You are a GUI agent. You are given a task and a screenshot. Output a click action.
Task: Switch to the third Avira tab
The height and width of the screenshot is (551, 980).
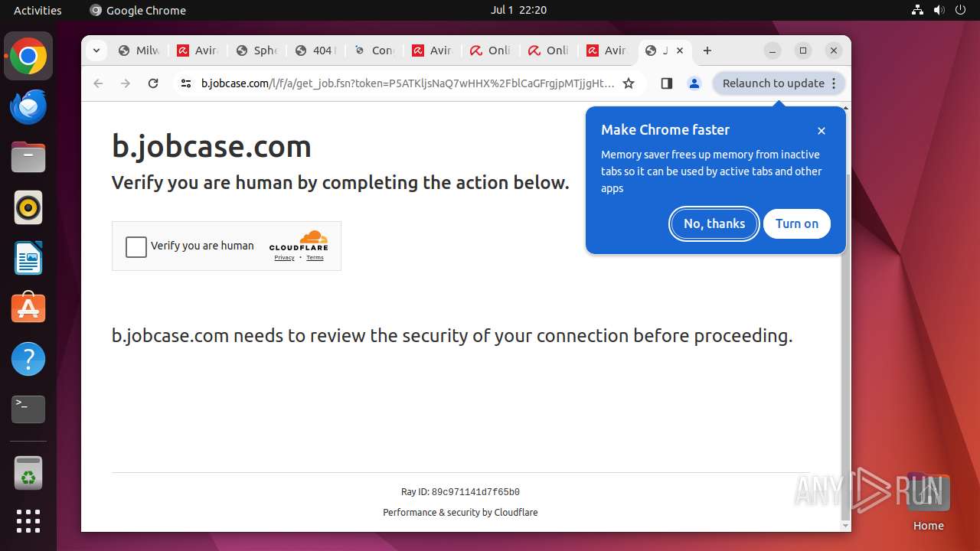[x=608, y=51]
